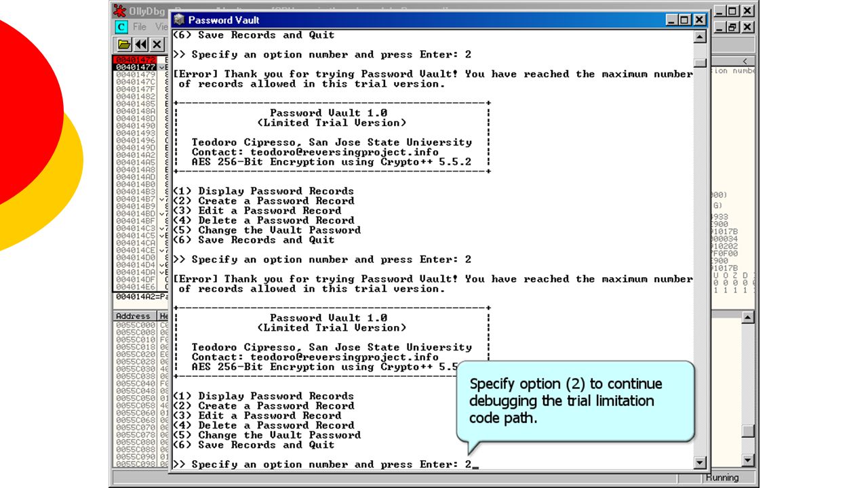This screenshot has height=488, width=868.
Task: Click OllyDbg dump pane scroll up arrow
Action: (x=748, y=317)
